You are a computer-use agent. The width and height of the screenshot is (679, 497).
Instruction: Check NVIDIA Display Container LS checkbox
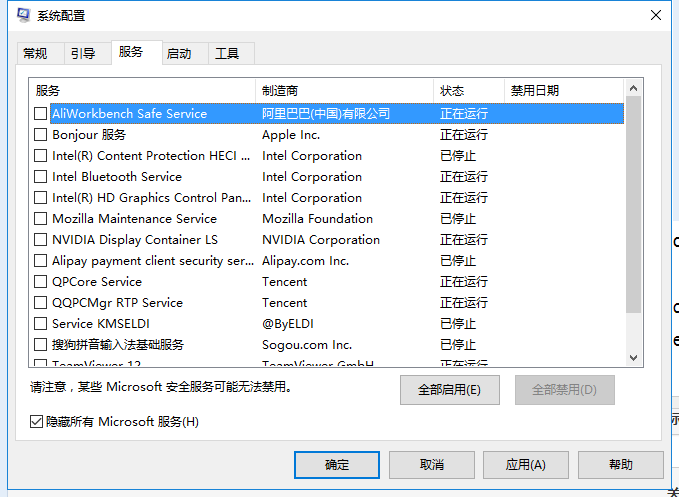pos(40,239)
